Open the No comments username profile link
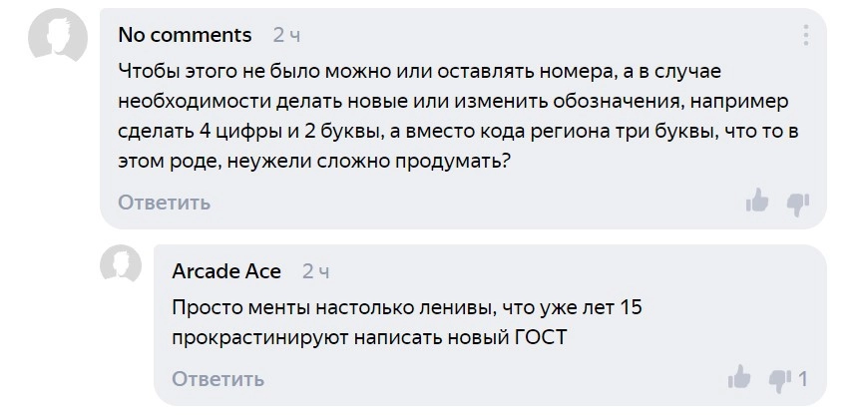This screenshot has height=420, width=868. 185,35
